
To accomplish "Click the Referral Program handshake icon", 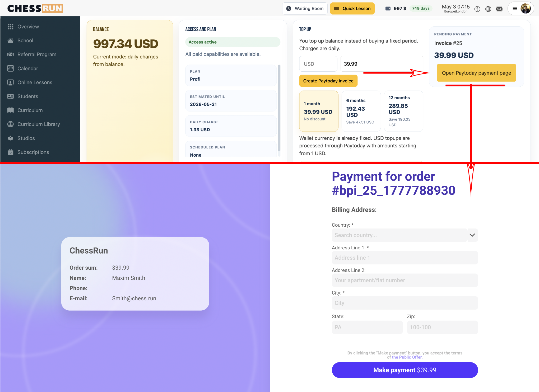I will pyautogui.click(x=11, y=54).
